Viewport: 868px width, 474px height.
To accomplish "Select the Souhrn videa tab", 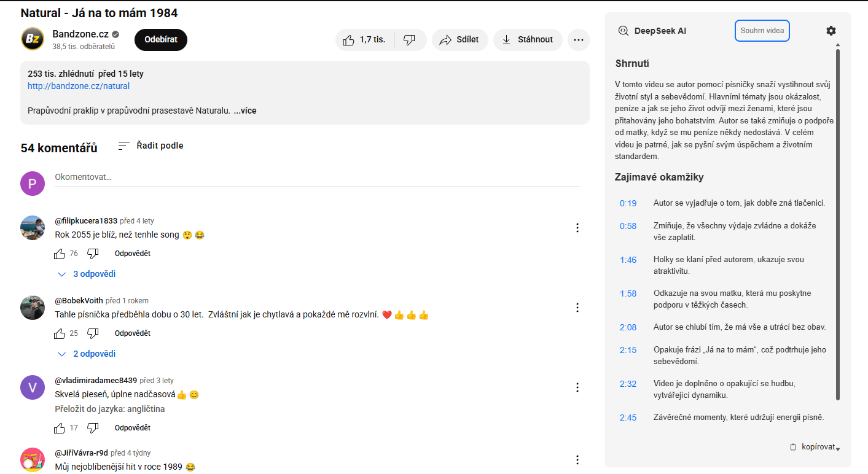I will [x=762, y=31].
